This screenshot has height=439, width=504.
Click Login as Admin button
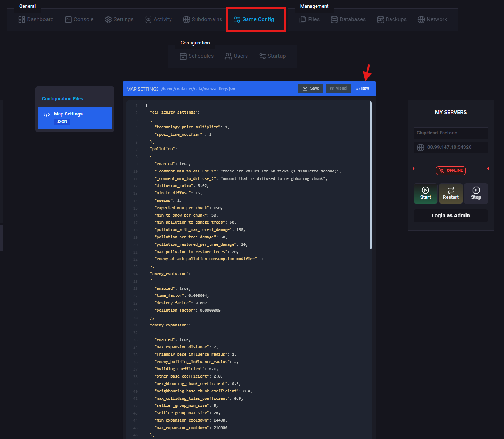(451, 216)
